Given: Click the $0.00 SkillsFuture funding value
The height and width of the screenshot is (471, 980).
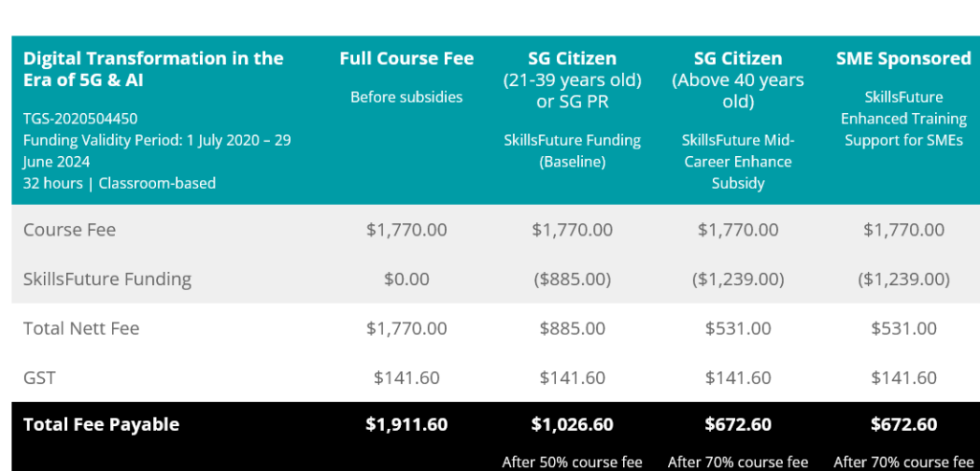Looking at the screenshot, I should click(406, 279).
